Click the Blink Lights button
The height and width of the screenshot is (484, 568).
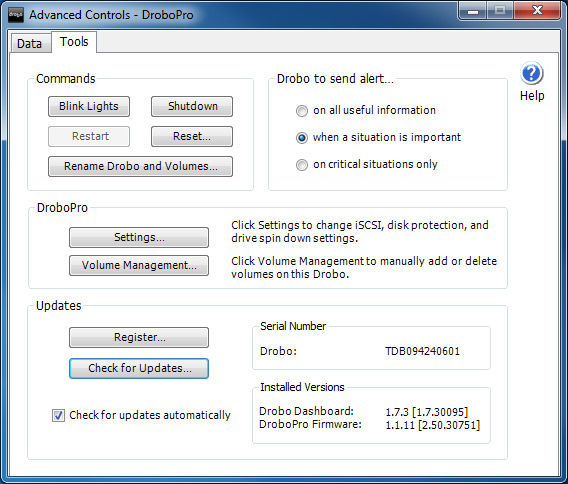click(89, 106)
